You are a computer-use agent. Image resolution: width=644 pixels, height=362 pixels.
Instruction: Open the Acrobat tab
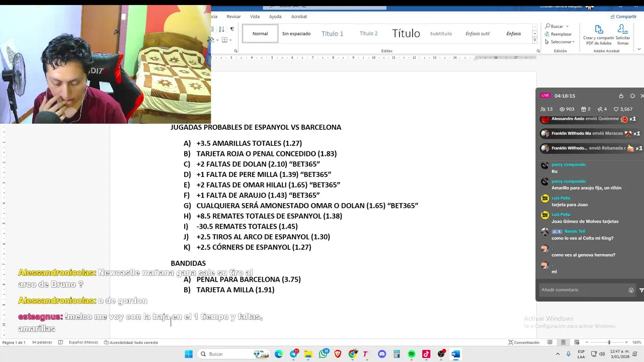[x=299, y=17]
